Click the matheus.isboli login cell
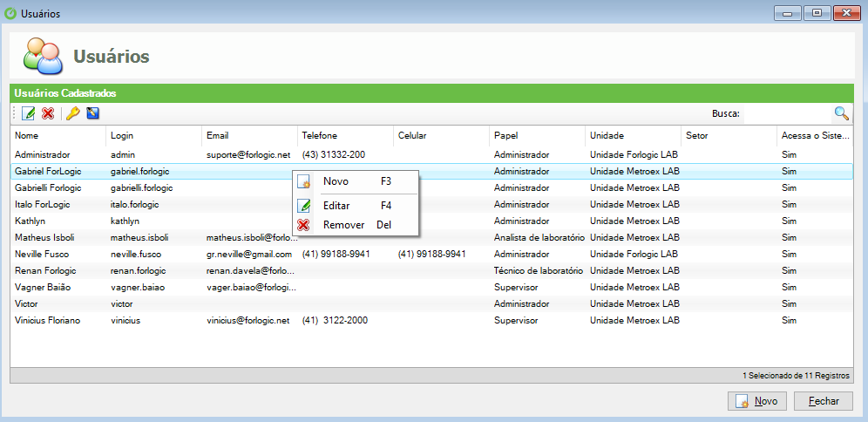 coord(139,237)
